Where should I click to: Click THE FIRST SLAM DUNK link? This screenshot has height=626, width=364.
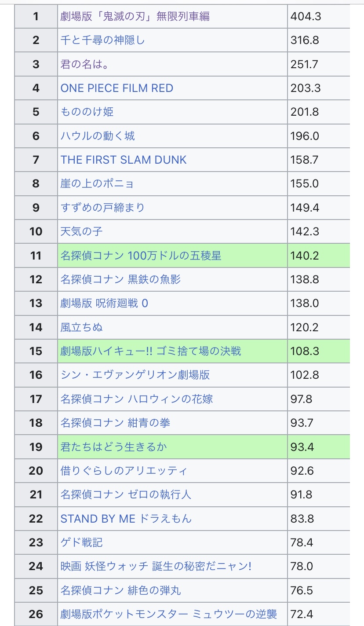click(x=124, y=160)
